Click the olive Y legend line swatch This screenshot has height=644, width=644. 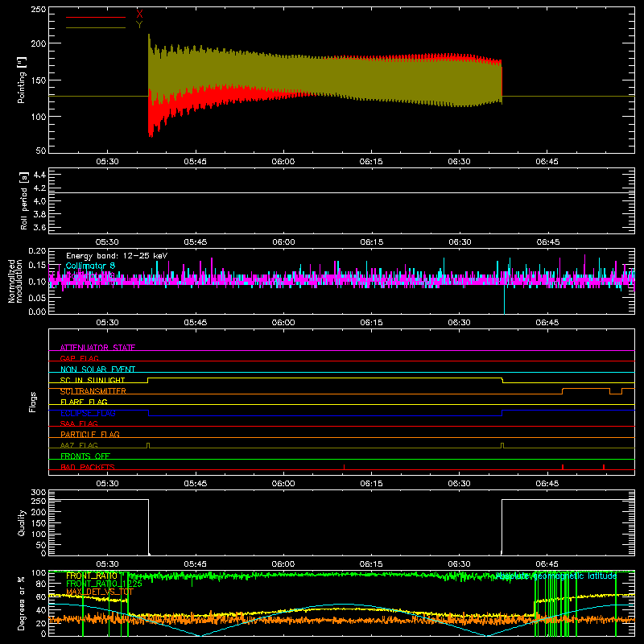pyautogui.click(x=96, y=27)
